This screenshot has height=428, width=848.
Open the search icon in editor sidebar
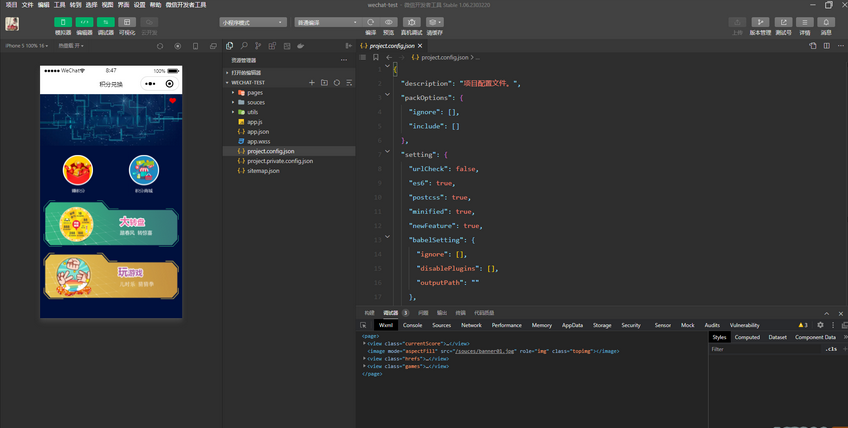tap(244, 46)
